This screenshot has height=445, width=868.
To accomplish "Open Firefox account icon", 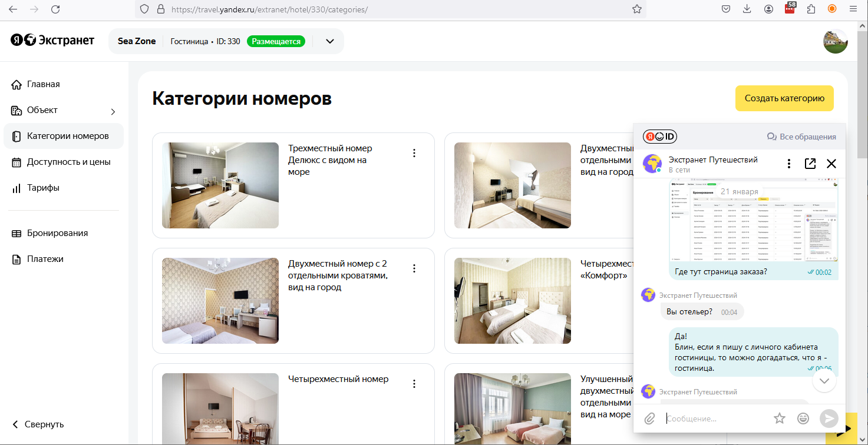I will point(769,9).
